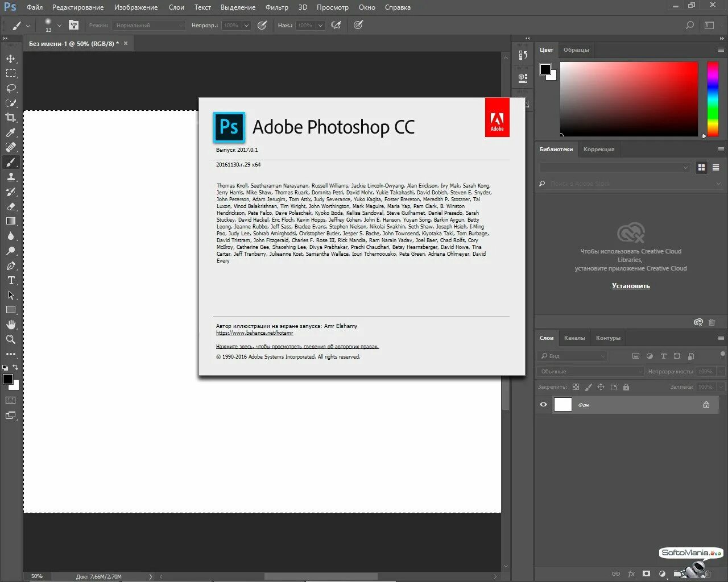Toggle lock transparent pixels

pyautogui.click(x=576, y=387)
